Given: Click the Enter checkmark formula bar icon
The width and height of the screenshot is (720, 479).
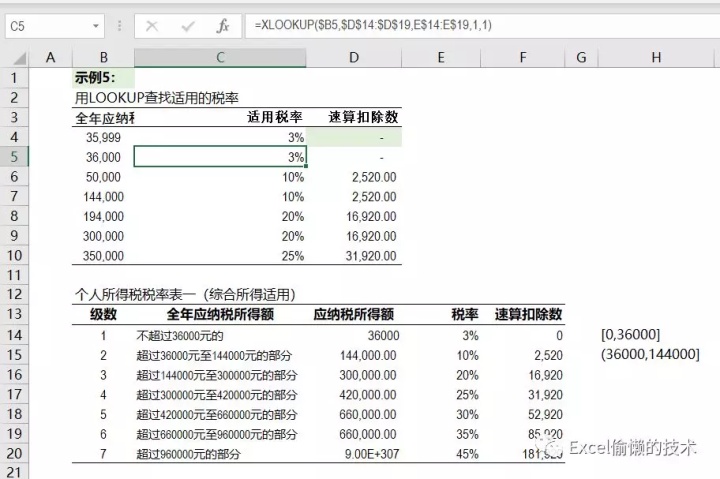Looking at the screenshot, I should (x=188, y=26).
